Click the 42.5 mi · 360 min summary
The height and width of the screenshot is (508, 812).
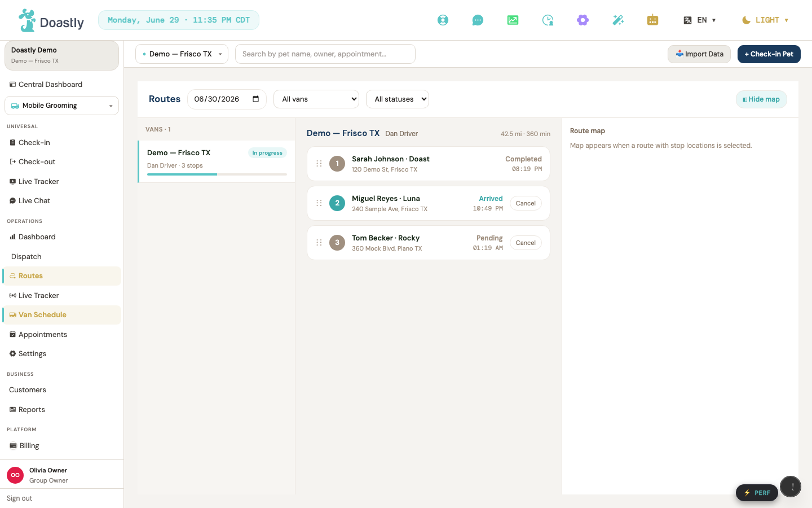[525, 134]
